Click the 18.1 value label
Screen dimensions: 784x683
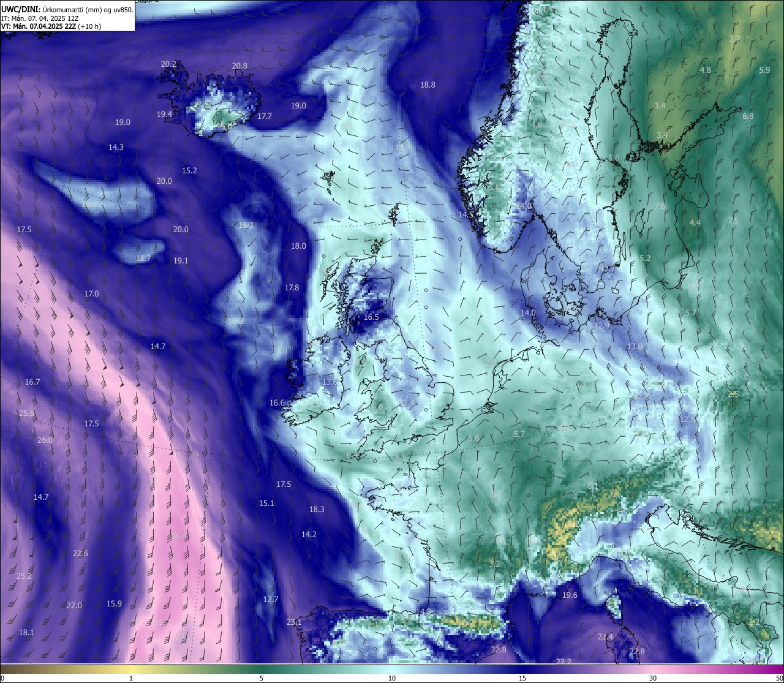click(26, 633)
